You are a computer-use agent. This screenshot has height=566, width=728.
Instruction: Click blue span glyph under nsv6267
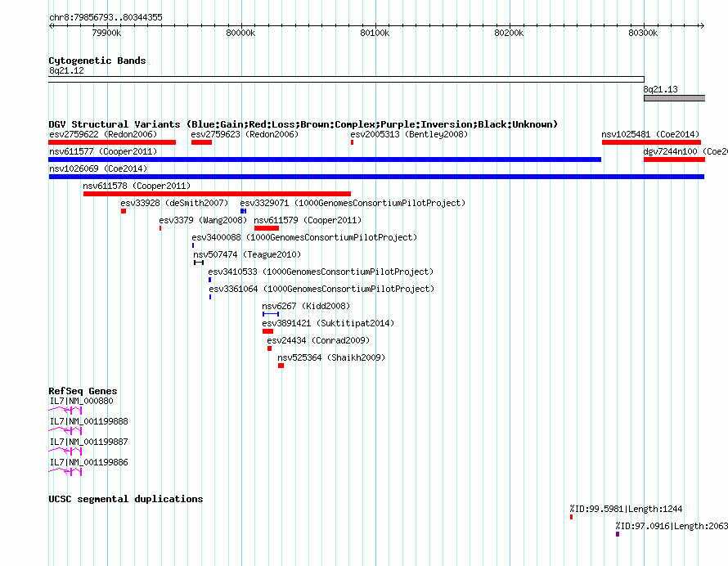point(271,314)
